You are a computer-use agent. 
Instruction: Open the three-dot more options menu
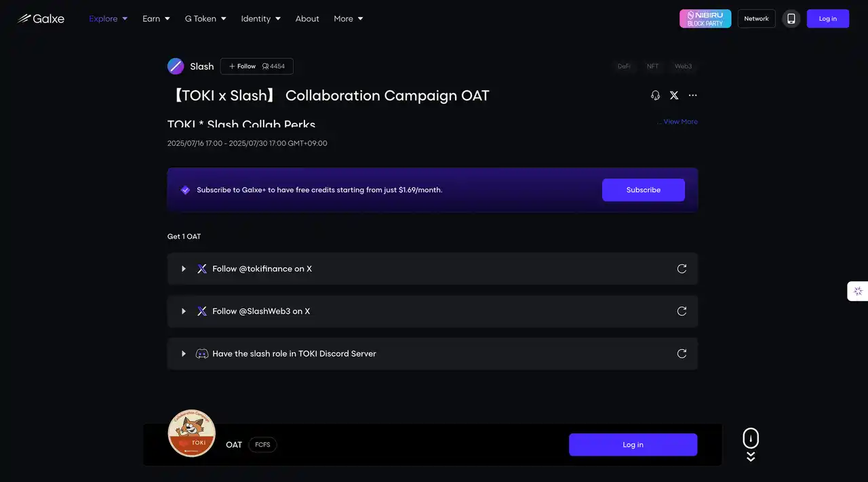click(692, 96)
